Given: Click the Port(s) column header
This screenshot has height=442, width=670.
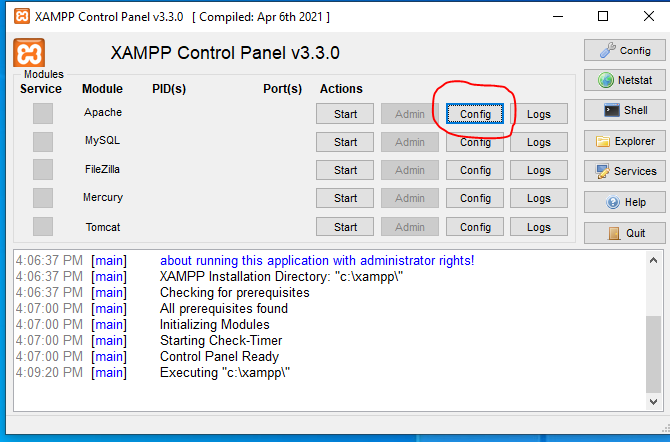Looking at the screenshot, I should [x=282, y=88].
